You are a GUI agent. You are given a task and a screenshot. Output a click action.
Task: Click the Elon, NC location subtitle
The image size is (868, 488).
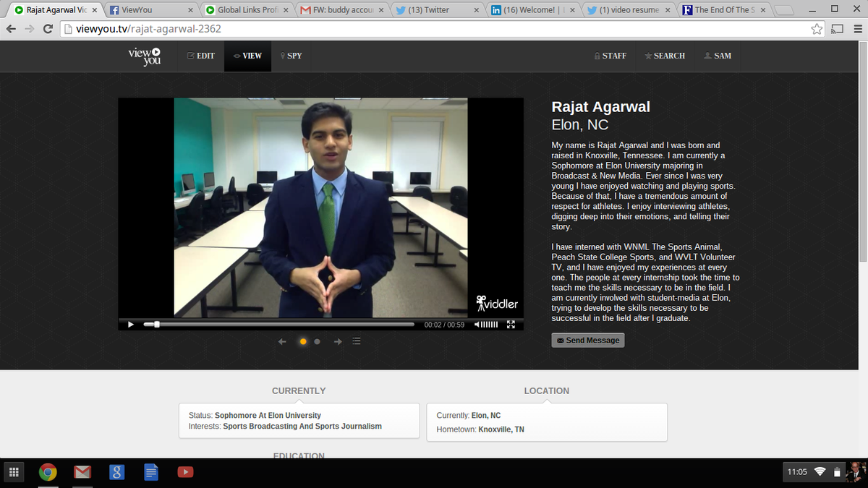(x=580, y=125)
